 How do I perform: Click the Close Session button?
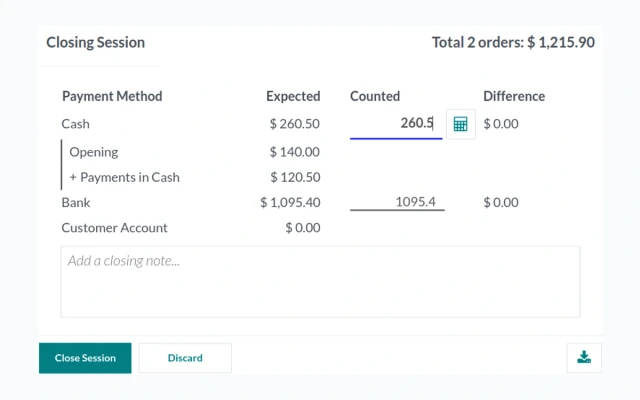click(85, 358)
